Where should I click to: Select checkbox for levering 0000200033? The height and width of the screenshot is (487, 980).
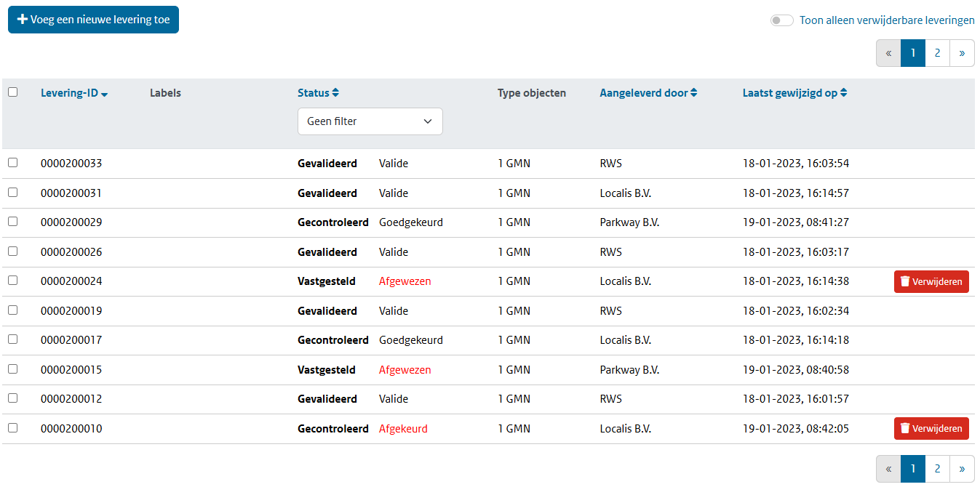[12, 163]
